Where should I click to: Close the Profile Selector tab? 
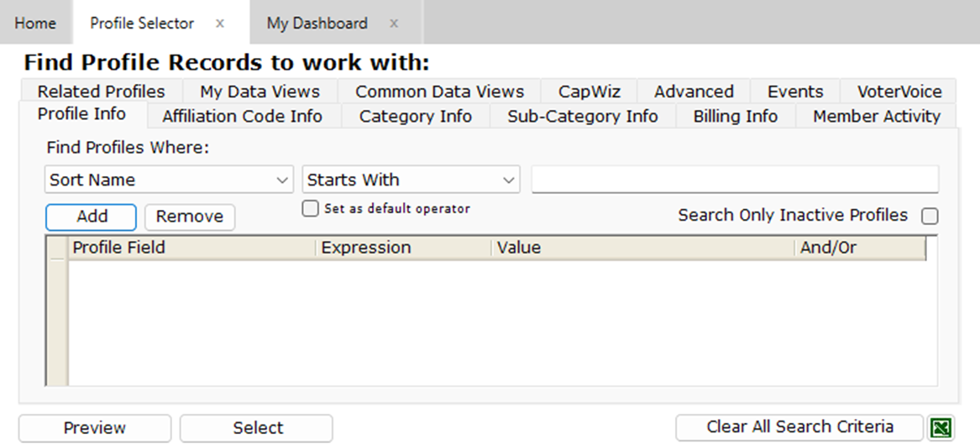[220, 24]
